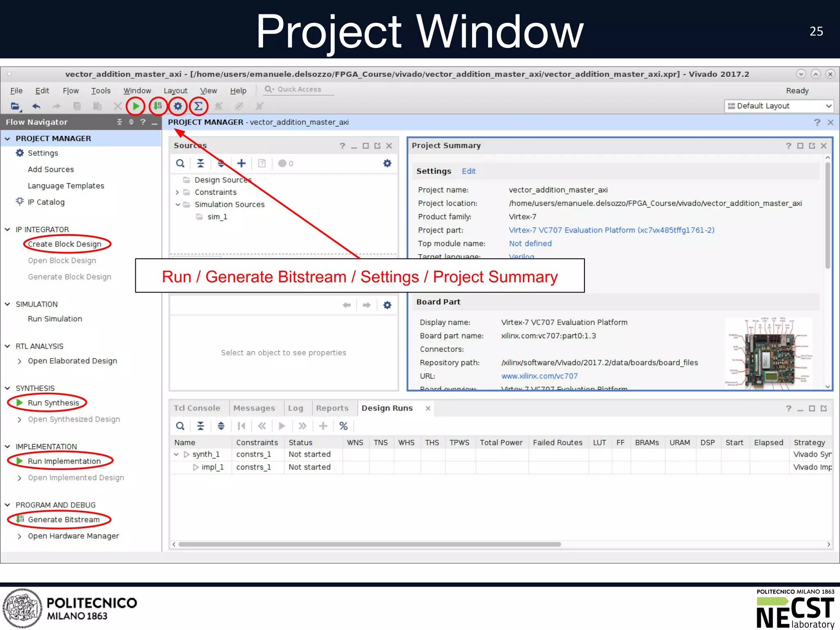The height and width of the screenshot is (630, 840).
Task: Open www.xilinx.com/vc707 URL link
Action: [539, 376]
